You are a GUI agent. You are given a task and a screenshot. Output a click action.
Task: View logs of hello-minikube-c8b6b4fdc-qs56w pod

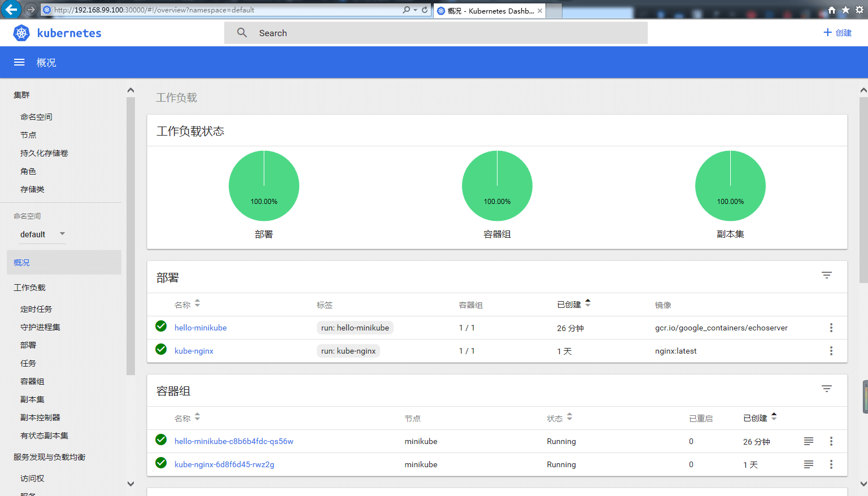point(809,441)
